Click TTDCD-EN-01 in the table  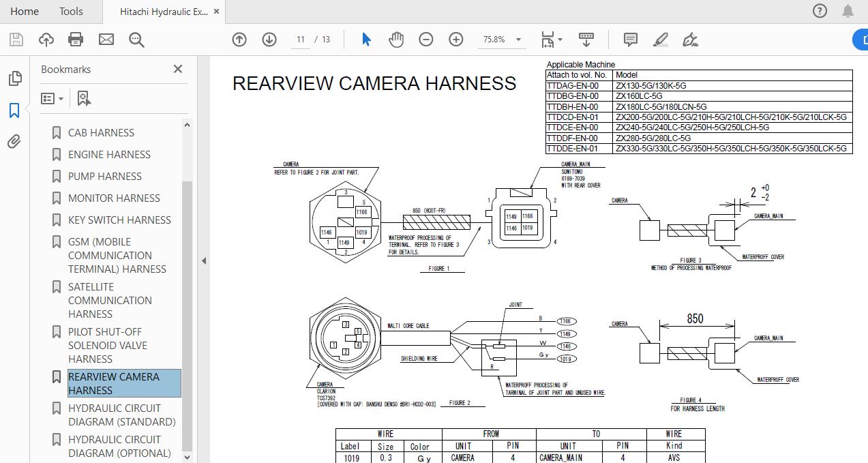coord(573,117)
